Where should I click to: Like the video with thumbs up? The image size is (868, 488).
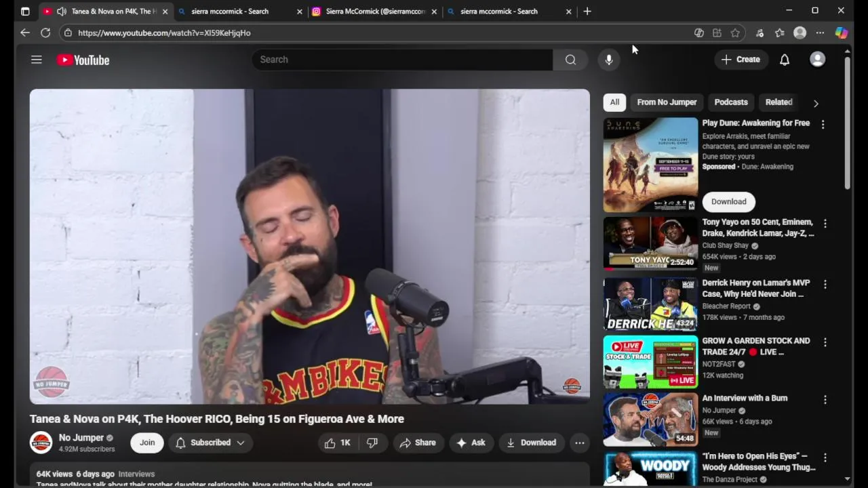tap(337, 443)
